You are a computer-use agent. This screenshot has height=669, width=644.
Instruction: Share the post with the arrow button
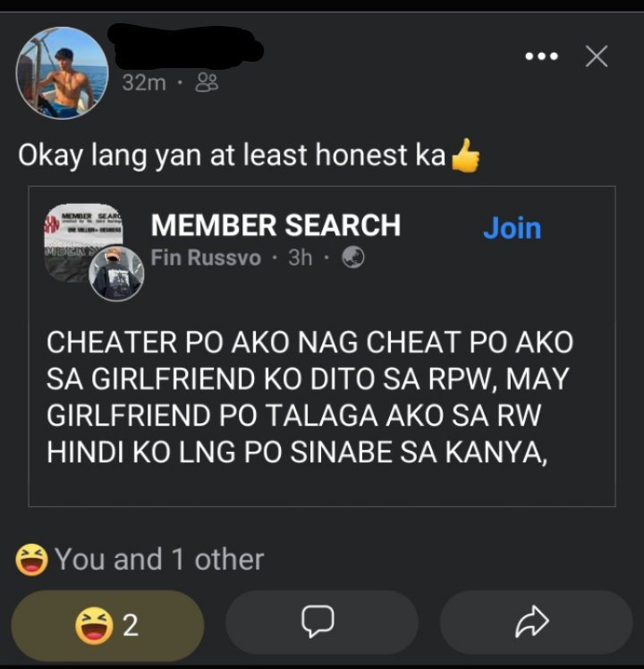tap(536, 622)
